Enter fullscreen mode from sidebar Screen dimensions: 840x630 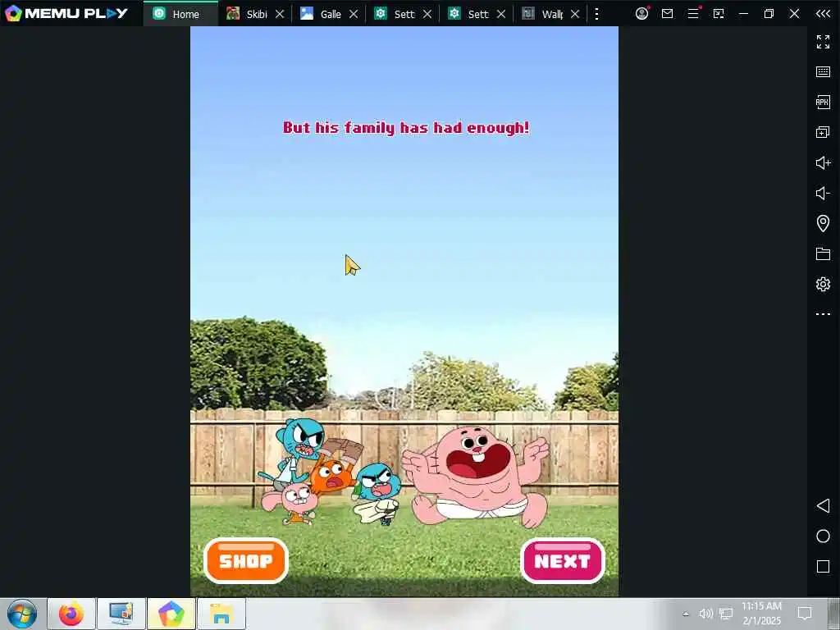click(x=823, y=41)
